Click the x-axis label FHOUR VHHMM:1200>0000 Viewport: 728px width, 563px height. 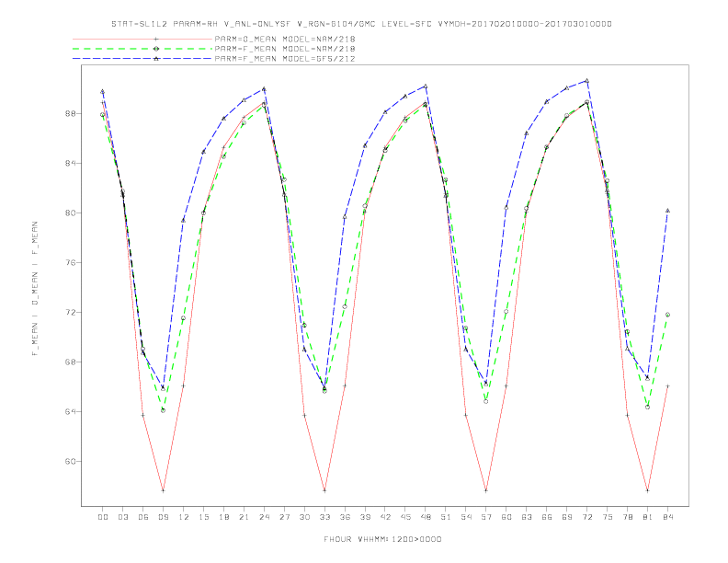[x=382, y=539]
